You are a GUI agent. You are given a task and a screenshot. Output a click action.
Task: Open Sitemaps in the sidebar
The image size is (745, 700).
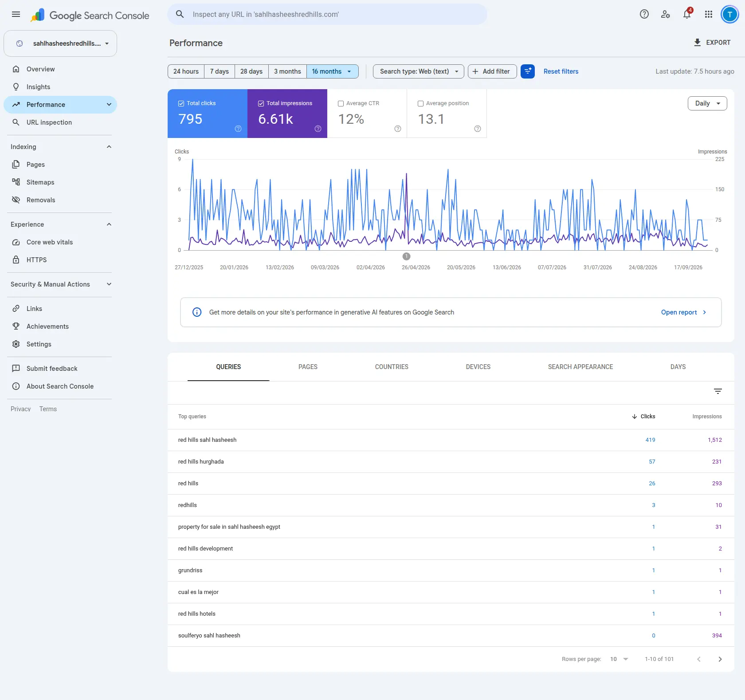(40, 182)
